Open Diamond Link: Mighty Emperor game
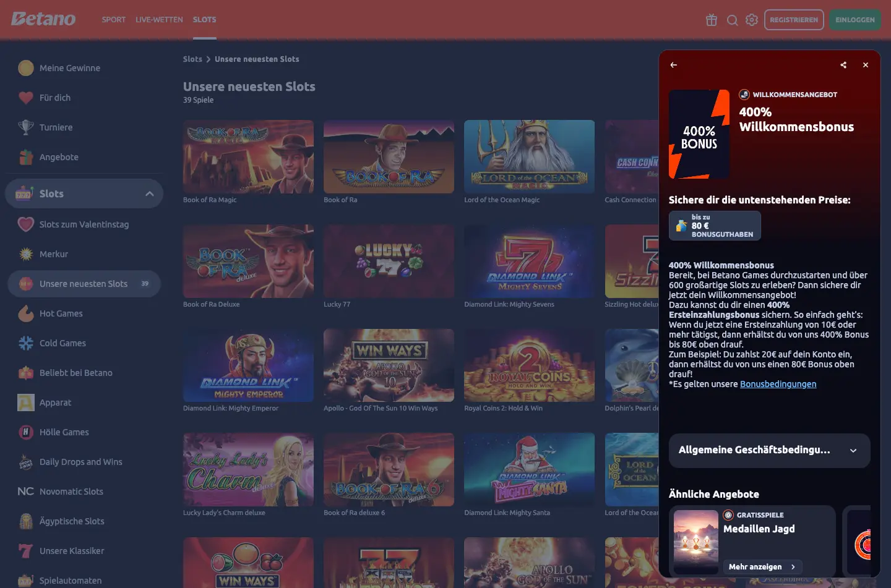The height and width of the screenshot is (588, 891). click(x=248, y=365)
